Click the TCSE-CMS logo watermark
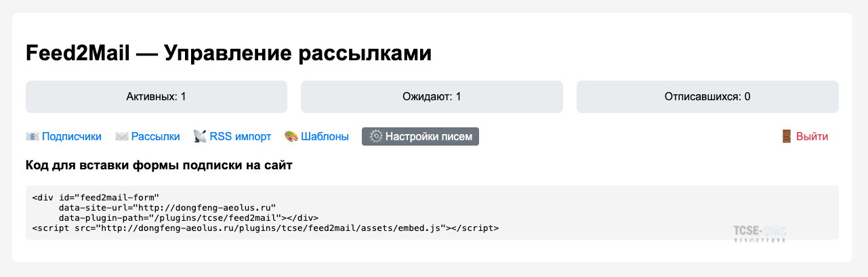This screenshot has width=868, height=277. pos(759,233)
